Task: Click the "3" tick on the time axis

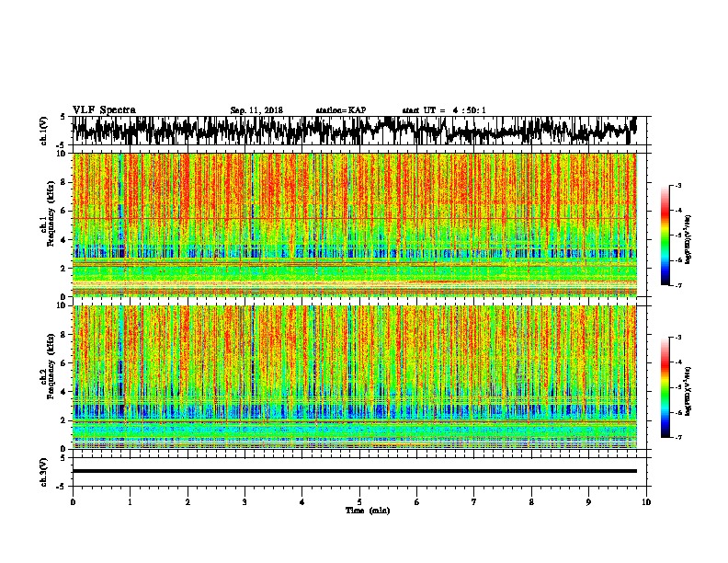Action: [245, 502]
